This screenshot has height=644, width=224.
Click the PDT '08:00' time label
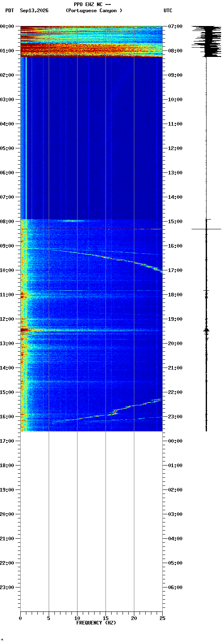pos(7,221)
